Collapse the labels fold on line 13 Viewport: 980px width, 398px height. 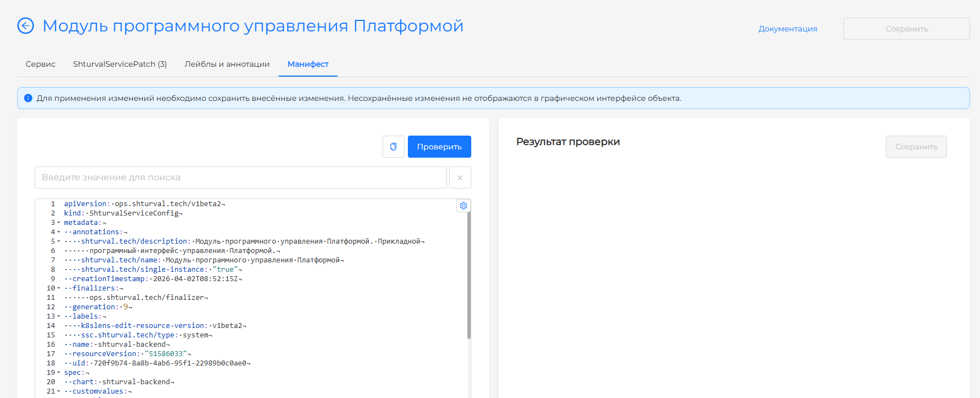coord(59,316)
